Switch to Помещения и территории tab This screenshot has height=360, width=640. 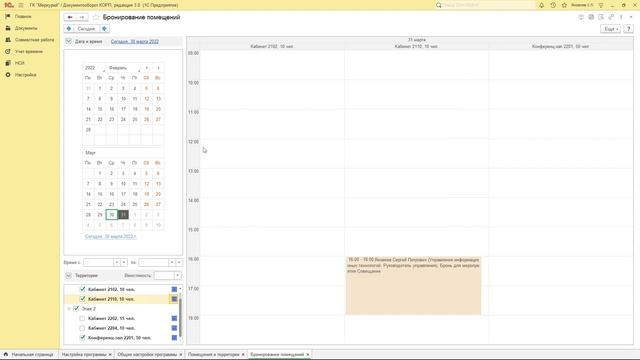[213, 355]
